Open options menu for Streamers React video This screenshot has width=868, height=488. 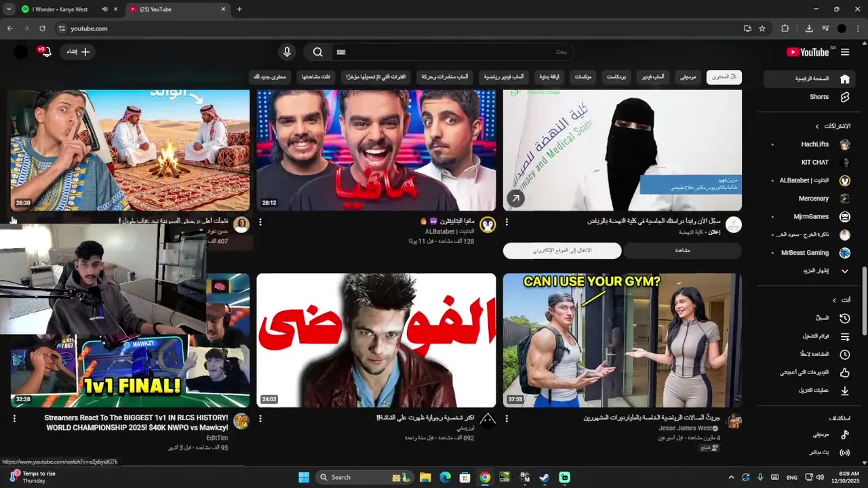[14, 419]
